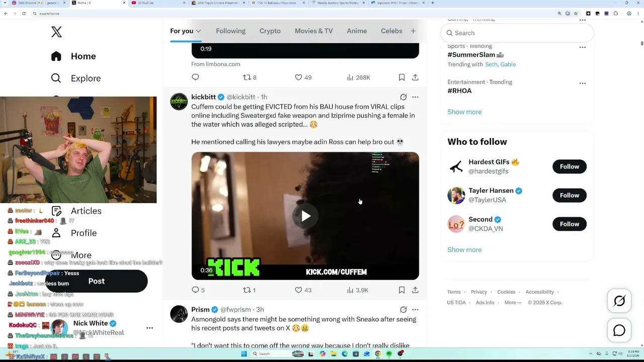The width and height of the screenshot is (644, 362).
Task: Switch to the Crypto tab
Action: coord(270,31)
